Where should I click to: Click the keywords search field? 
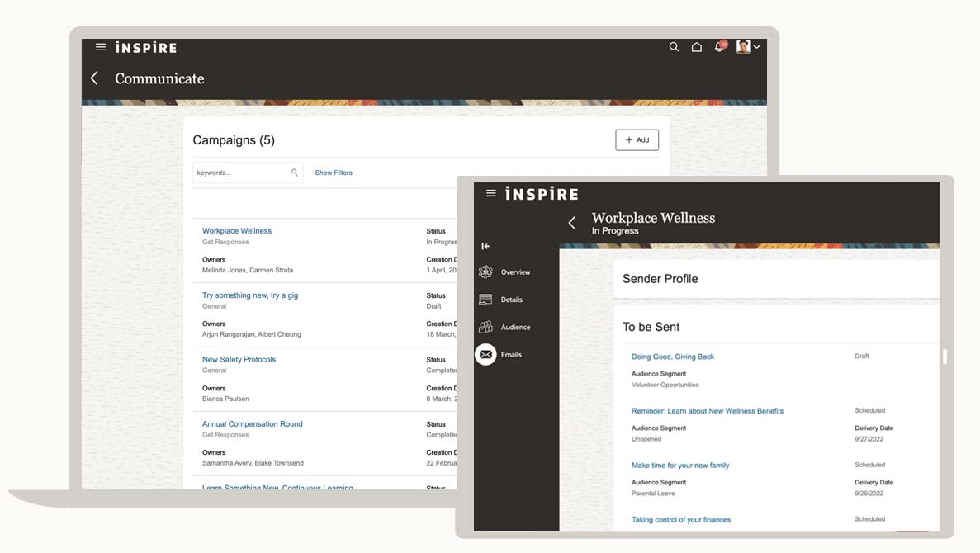click(241, 173)
